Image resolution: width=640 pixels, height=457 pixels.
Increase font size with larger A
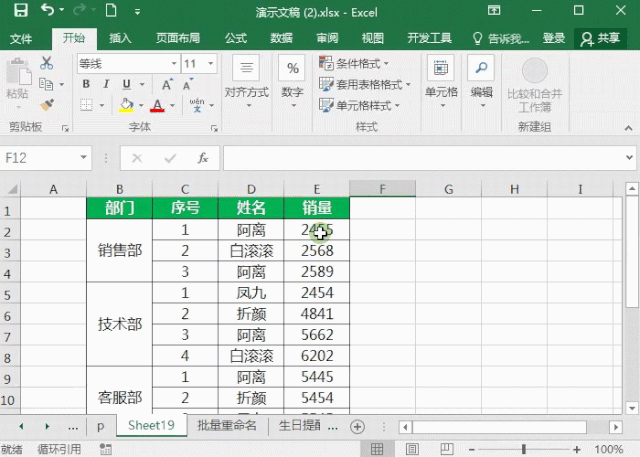[x=167, y=84]
